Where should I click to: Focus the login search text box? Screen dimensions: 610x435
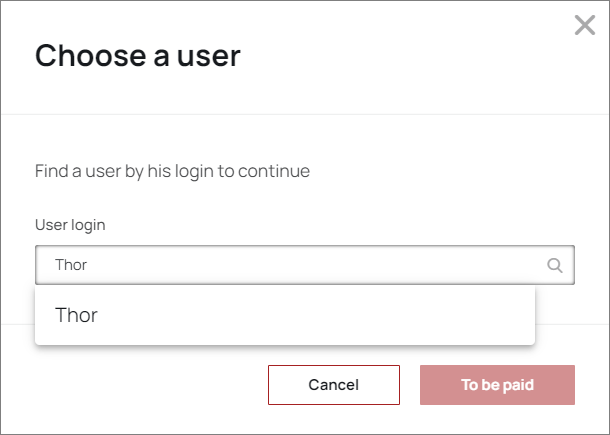[x=300, y=265]
